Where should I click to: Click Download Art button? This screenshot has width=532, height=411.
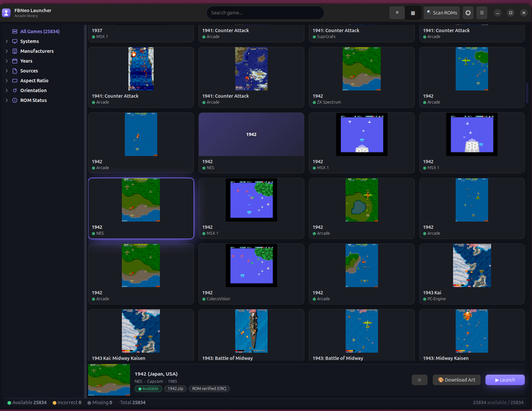point(456,379)
